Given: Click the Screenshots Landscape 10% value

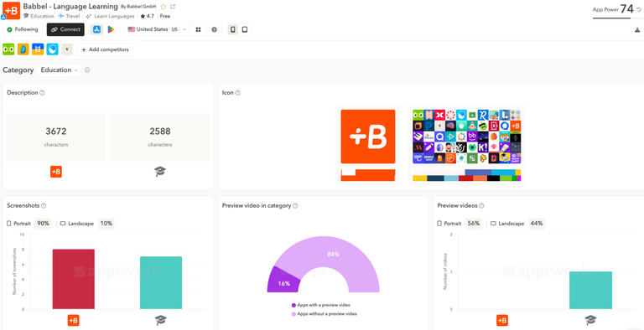Looking at the screenshot, I should 106,224.
